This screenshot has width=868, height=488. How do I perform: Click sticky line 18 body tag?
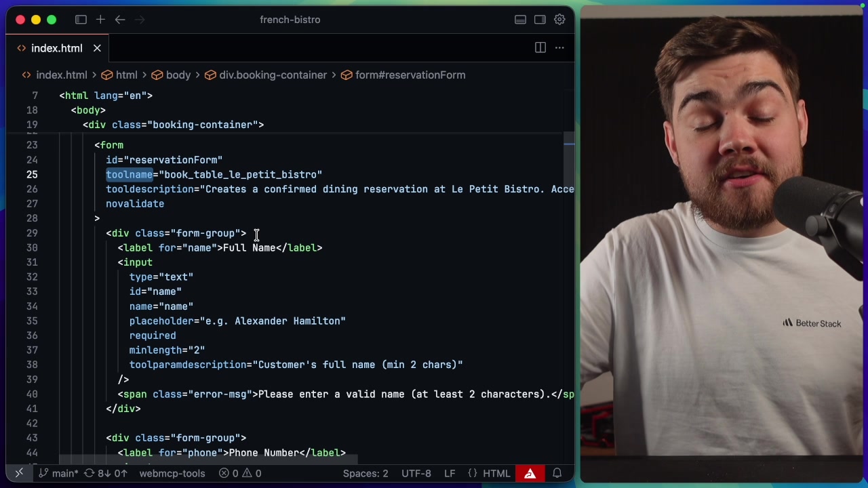(88, 110)
